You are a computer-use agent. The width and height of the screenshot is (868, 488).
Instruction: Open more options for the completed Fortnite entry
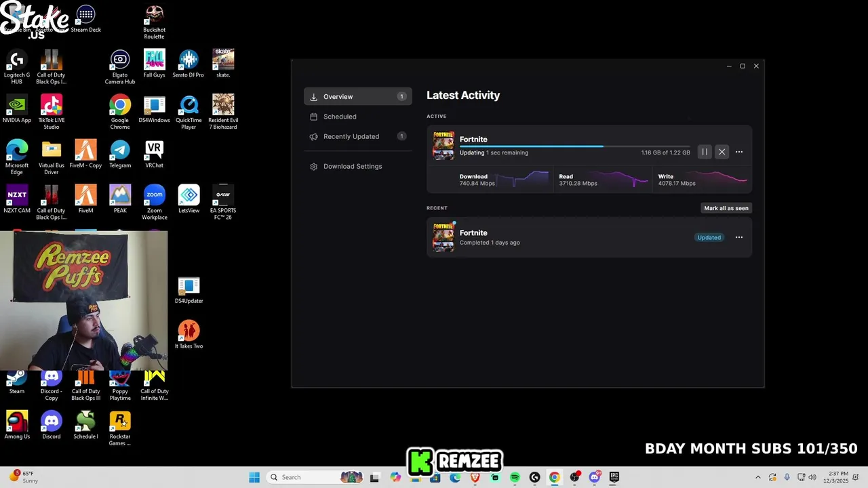click(739, 237)
